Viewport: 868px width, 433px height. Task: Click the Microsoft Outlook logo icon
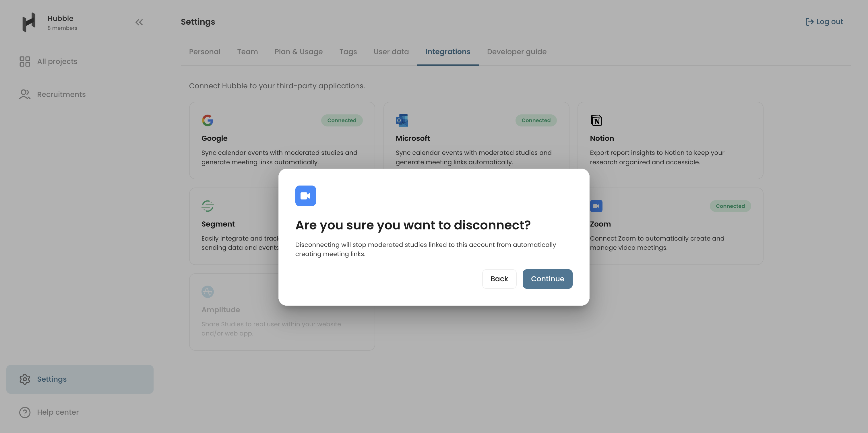(402, 120)
